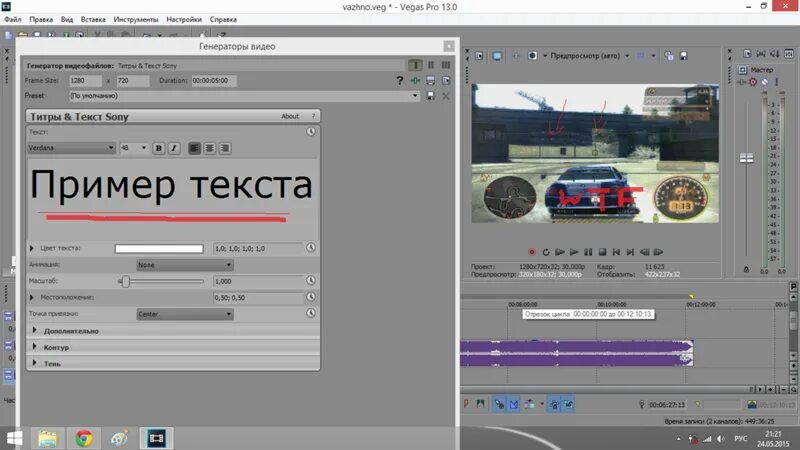This screenshot has width=800, height=450.
Task: Click the save snapshot to file icon
Action: (x=684, y=56)
